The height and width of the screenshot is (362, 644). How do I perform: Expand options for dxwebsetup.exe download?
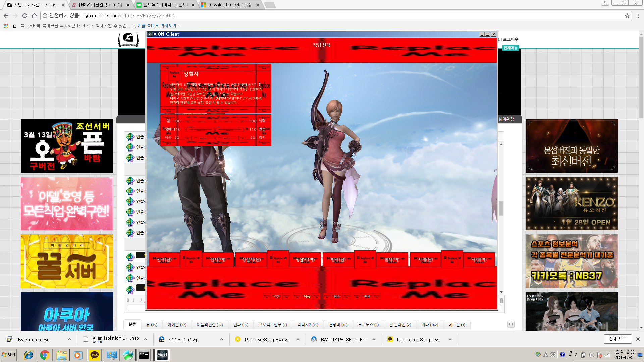69,339
